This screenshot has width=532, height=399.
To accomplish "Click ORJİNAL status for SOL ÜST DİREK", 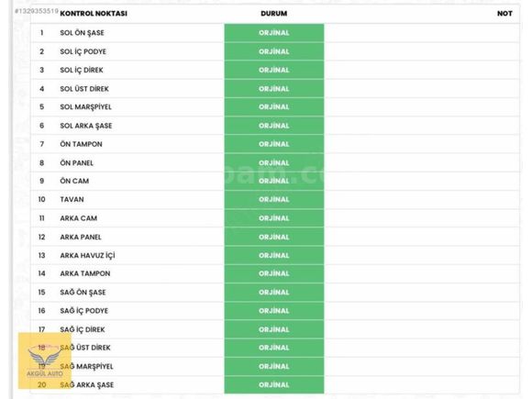I will [274, 89].
